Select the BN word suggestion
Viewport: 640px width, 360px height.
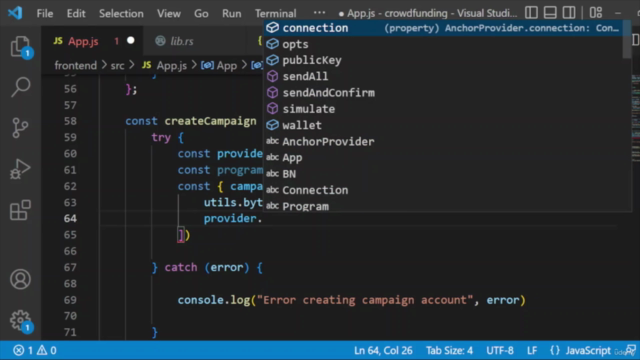[443, 174]
